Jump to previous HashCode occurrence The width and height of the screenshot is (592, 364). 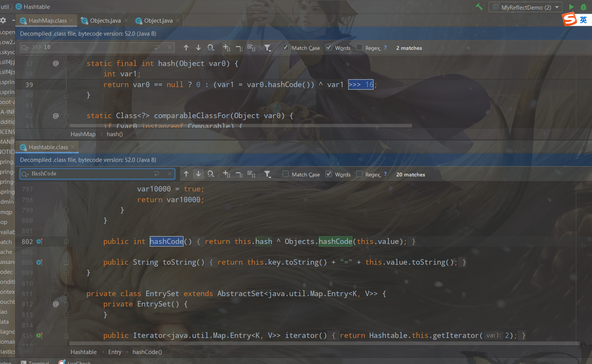point(186,174)
